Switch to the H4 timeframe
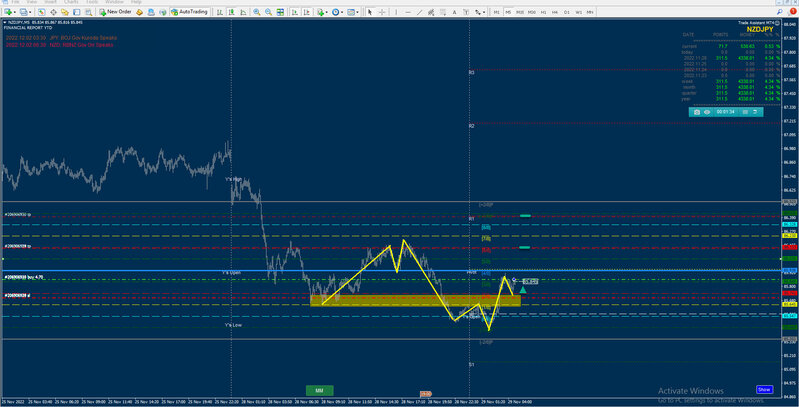 (555, 12)
